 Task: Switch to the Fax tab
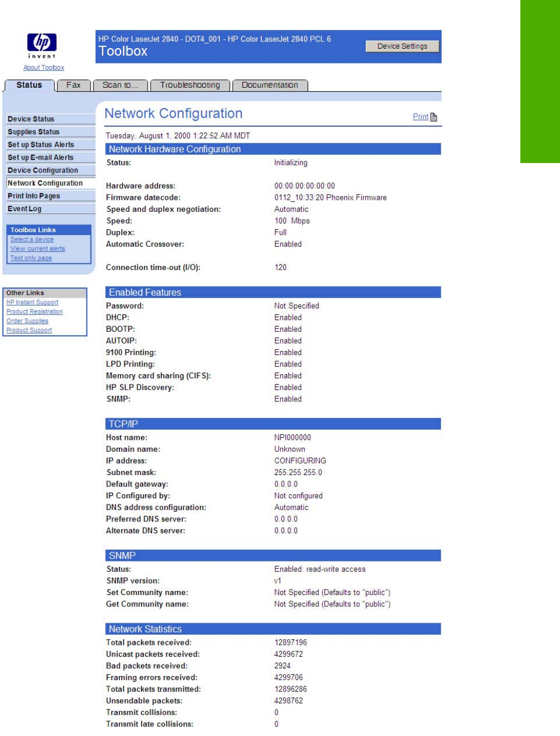click(73, 85)
